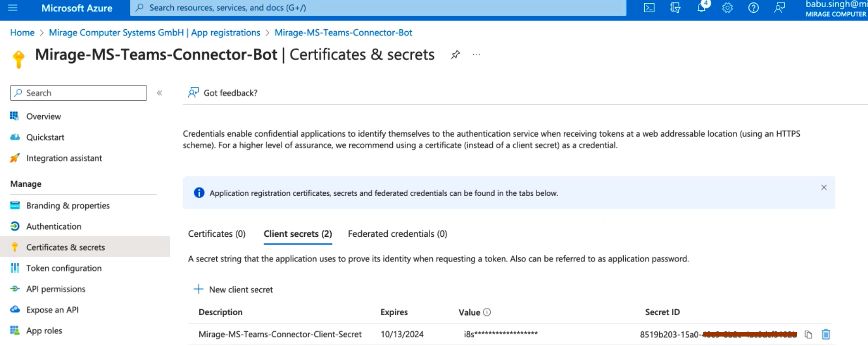Click the Value column info icon
The image size is (868, 346).
(487, 312)
